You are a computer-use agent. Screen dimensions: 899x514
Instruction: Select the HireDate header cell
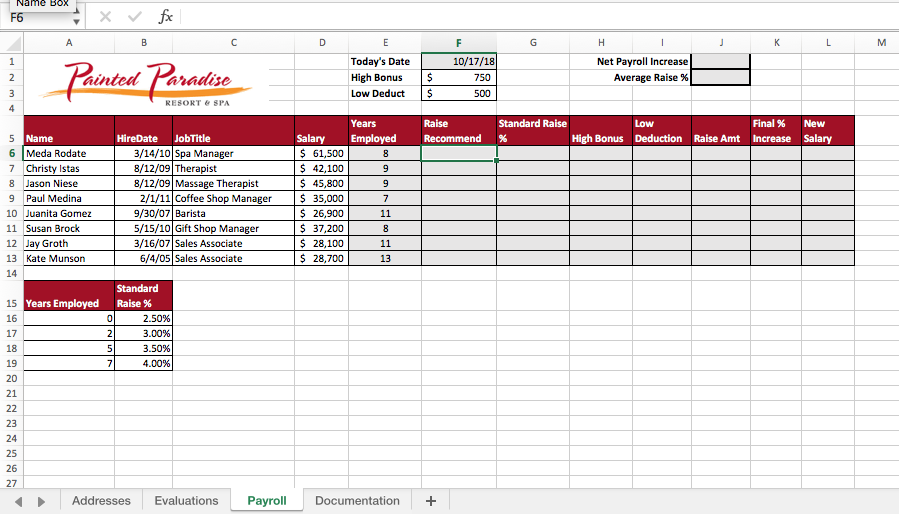(x=143, y=130)
